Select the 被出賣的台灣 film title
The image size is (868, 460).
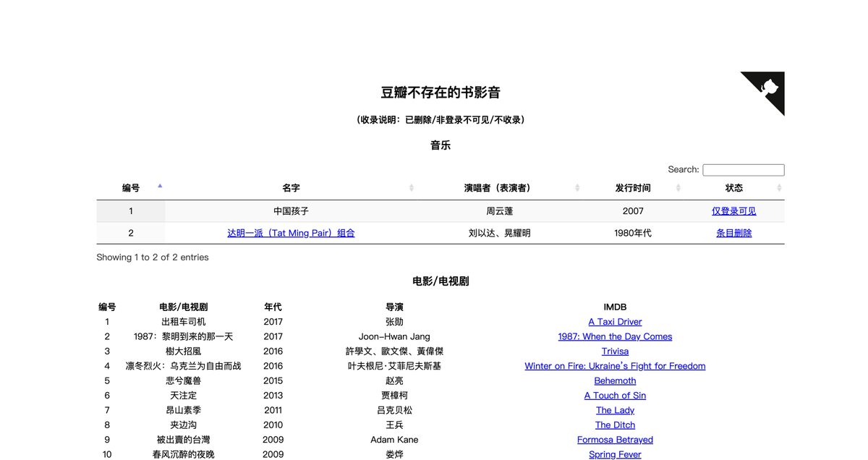point(184,440)
